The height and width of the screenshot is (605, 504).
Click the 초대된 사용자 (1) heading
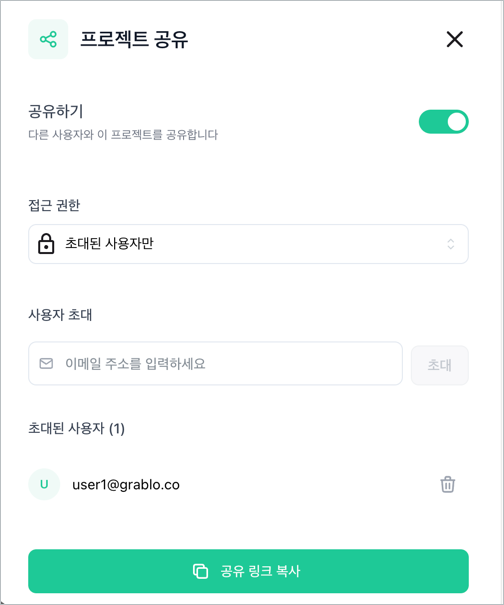76,428
